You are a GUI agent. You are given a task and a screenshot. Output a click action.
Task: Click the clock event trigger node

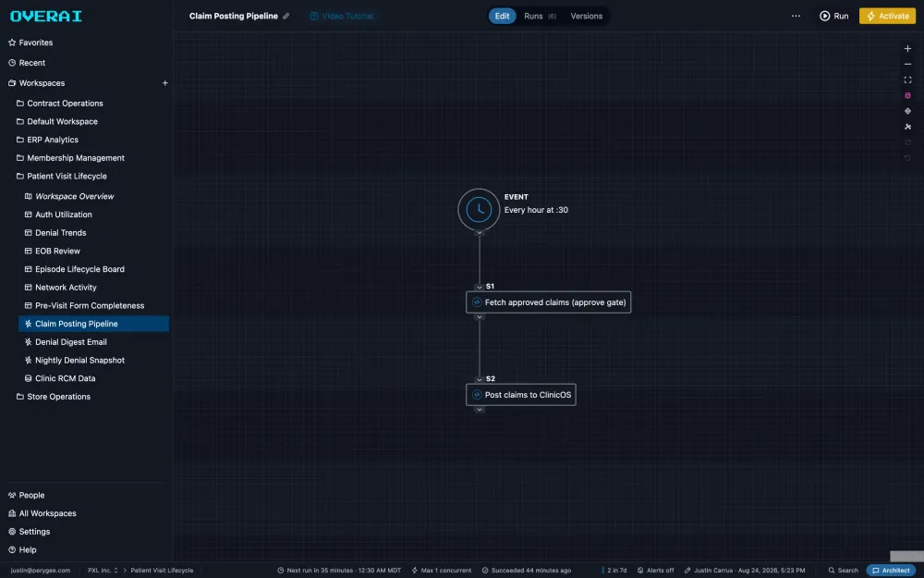[x=479, y=209]
